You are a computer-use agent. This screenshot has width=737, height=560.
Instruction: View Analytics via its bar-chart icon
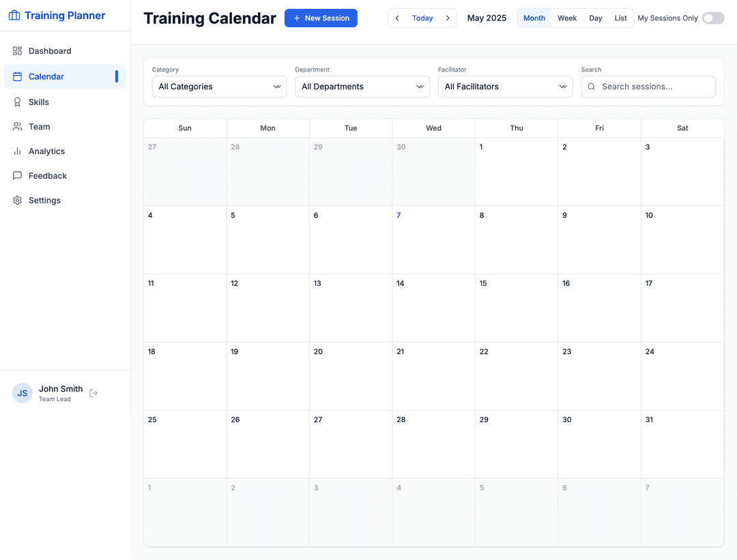[x=17, y=151]
